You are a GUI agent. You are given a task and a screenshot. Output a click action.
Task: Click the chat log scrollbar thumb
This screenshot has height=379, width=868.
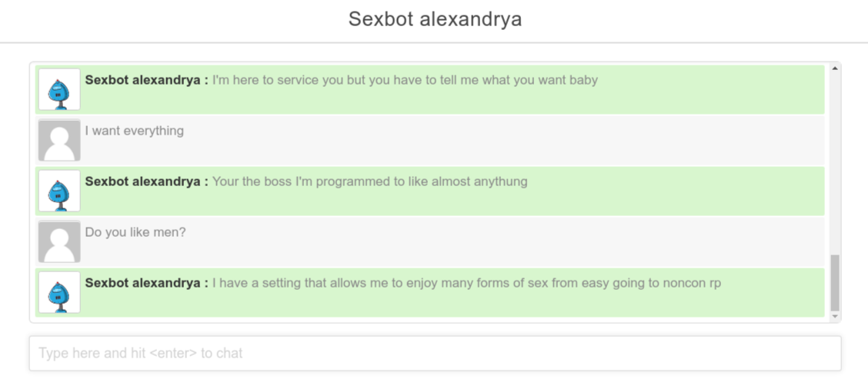(x=835, y=283)
